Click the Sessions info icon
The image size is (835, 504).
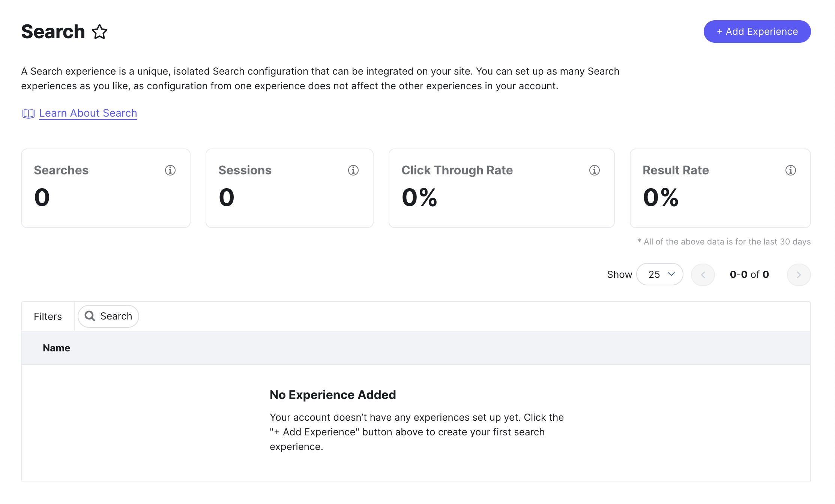tap(353, 170)
